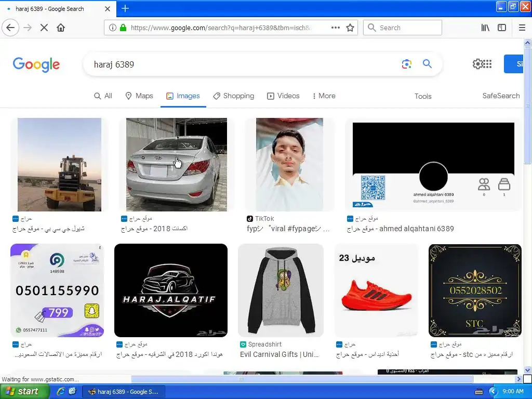Go back to the previous page
The image size is (532, 399).
coord(10,28)
